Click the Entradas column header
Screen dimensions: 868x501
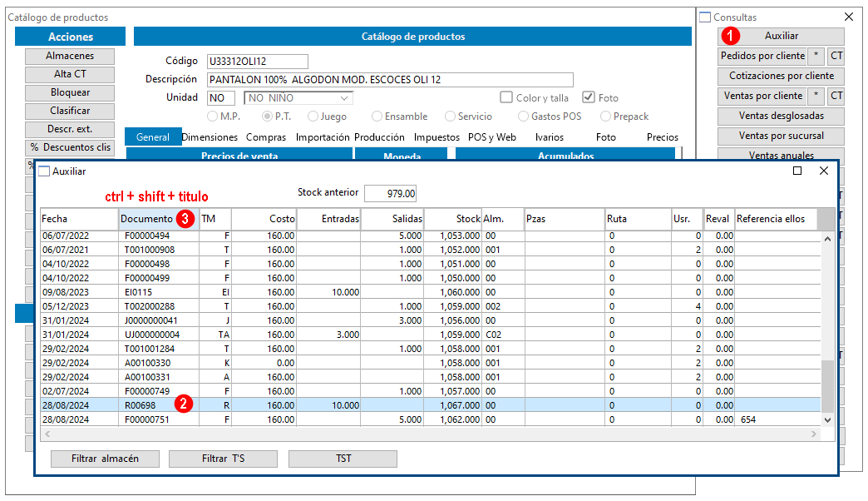tap(328, 219)
